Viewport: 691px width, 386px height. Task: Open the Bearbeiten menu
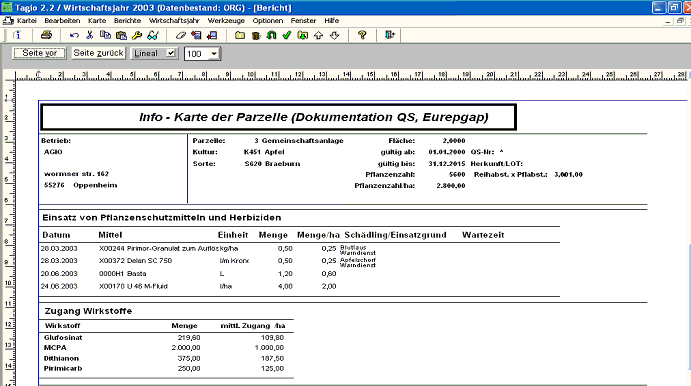coord(62,21)
